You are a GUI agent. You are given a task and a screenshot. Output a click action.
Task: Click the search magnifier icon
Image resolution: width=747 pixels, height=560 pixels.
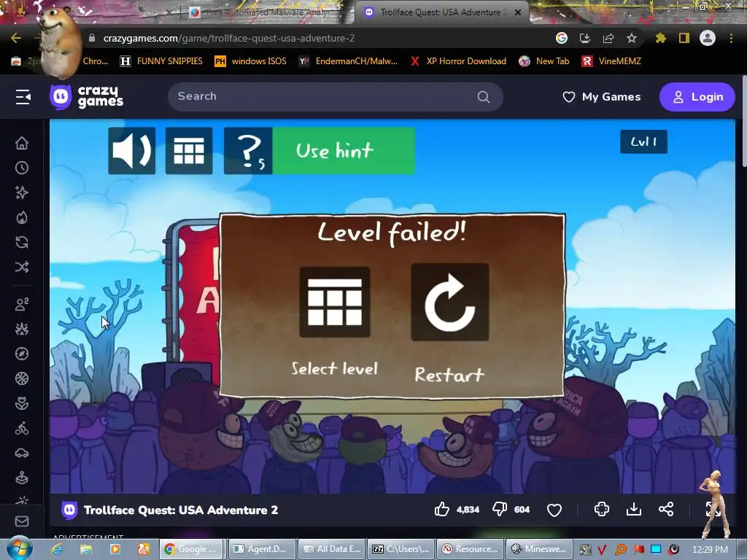(x=484, y=97)
